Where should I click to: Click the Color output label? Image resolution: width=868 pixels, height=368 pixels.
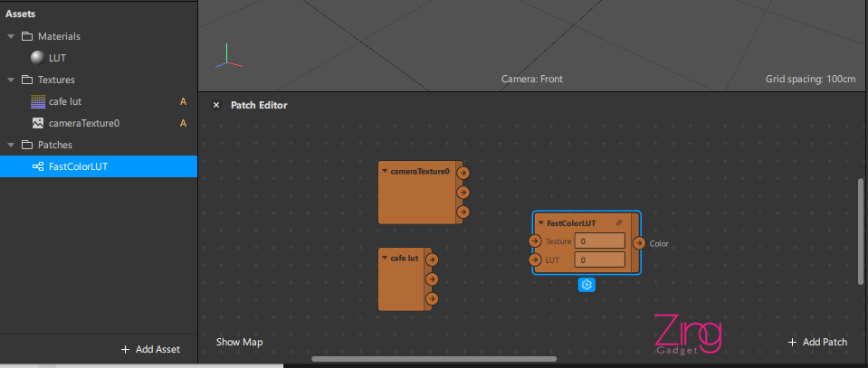659,243
